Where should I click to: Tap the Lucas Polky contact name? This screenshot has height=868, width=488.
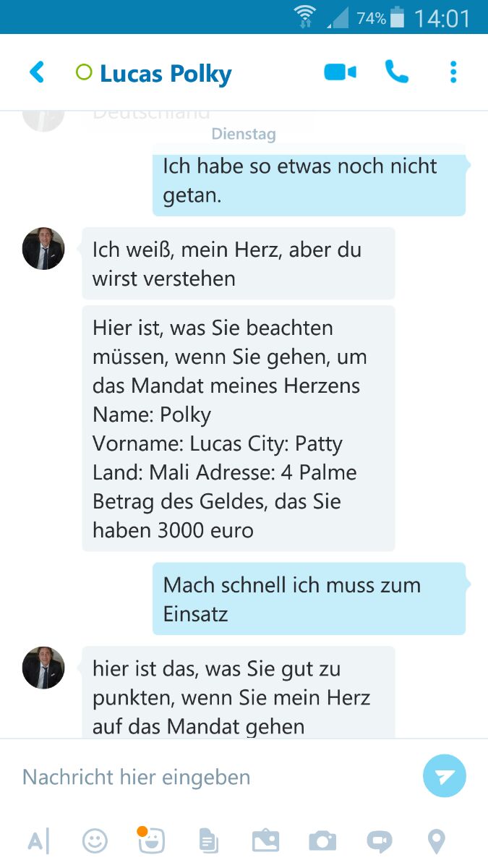166,73
